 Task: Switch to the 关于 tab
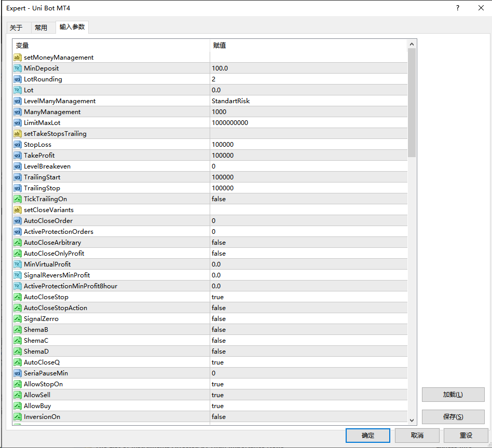tap(16, 28)
